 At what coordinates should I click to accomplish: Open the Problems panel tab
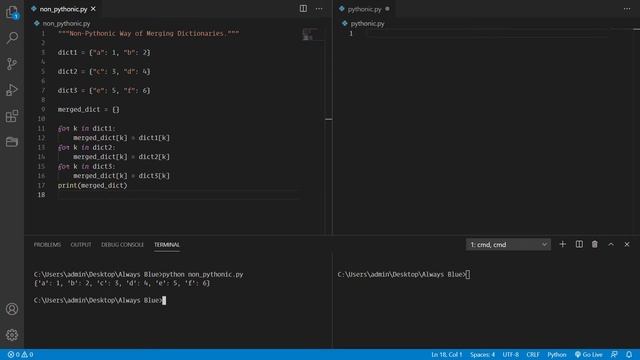[x=47, y=244]
